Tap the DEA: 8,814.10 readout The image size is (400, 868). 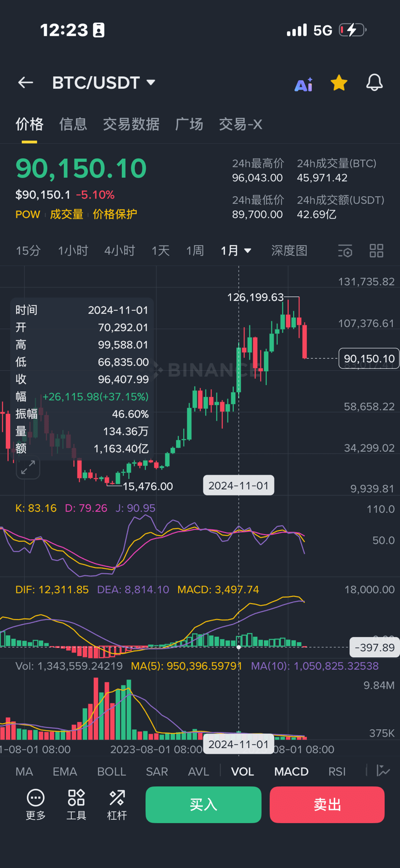point(133,590)
